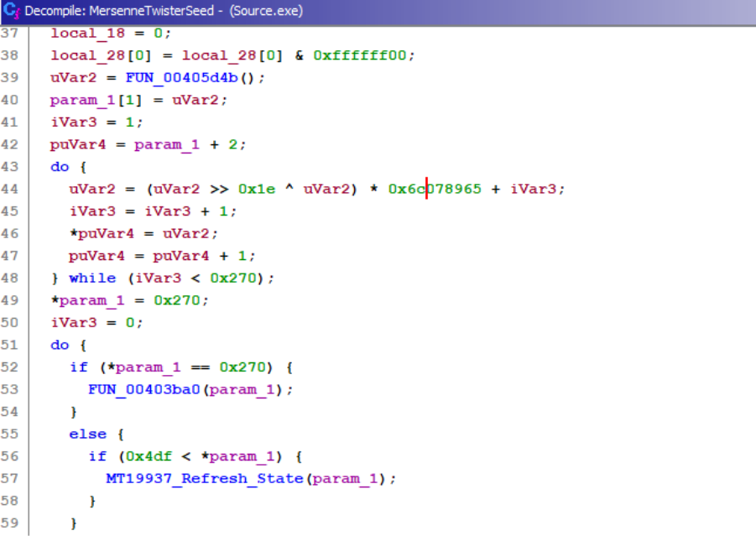Click the do keyword on line 43
Image resolution: width=756 pixels, height=536 pixels.
(x=60, y=166)
